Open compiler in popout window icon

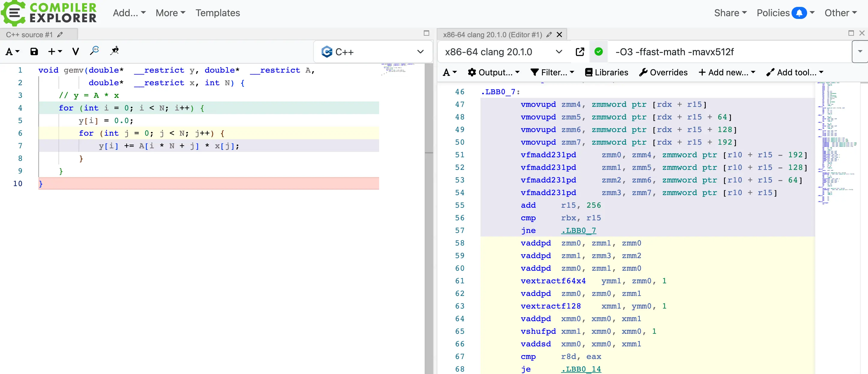(x=580, y=52)
